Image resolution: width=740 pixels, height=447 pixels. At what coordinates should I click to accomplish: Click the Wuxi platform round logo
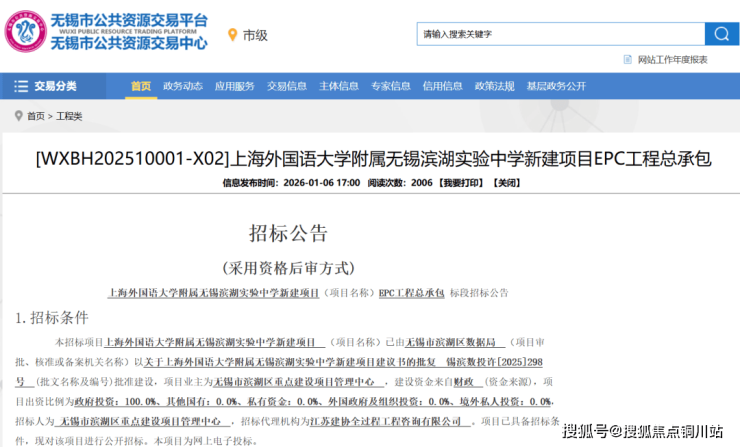(x=25, y=31)
